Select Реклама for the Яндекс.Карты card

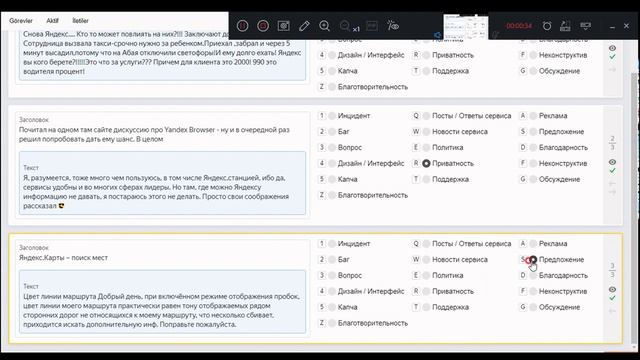(x=533, y=244)
